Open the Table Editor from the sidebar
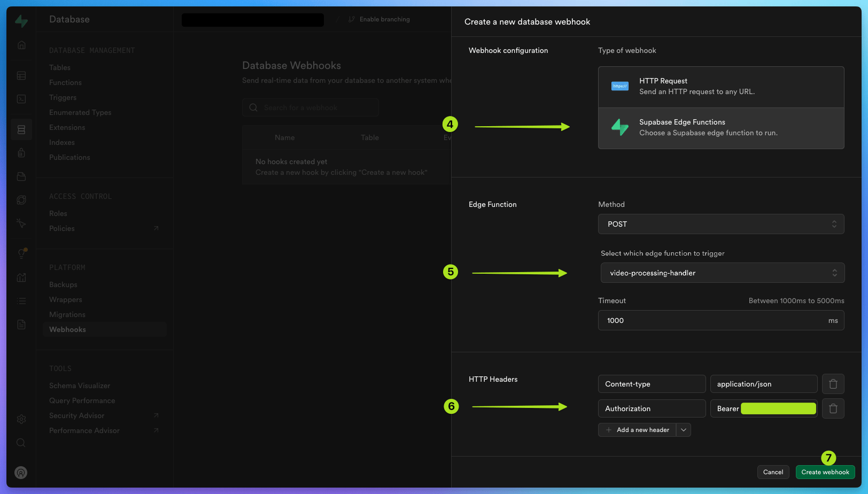 coord(21,75)
